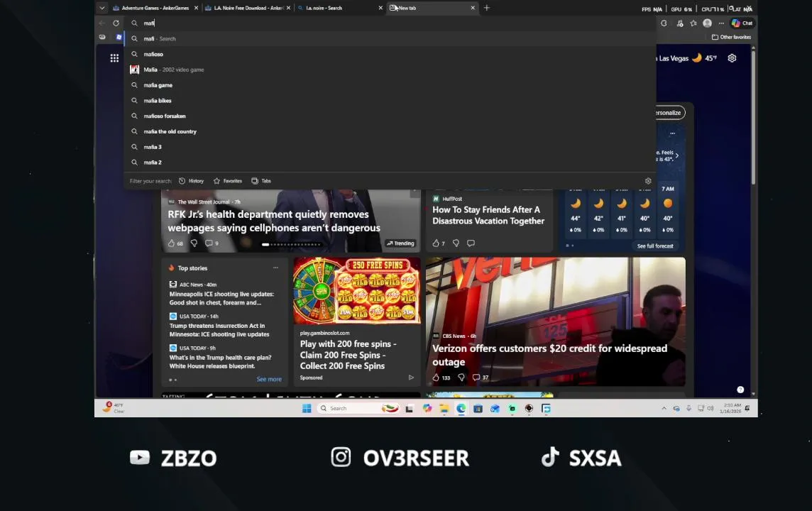812x511 pixels.
Task: Open browser extensions icon in toolbar
Action: click(x=664, y=23)
